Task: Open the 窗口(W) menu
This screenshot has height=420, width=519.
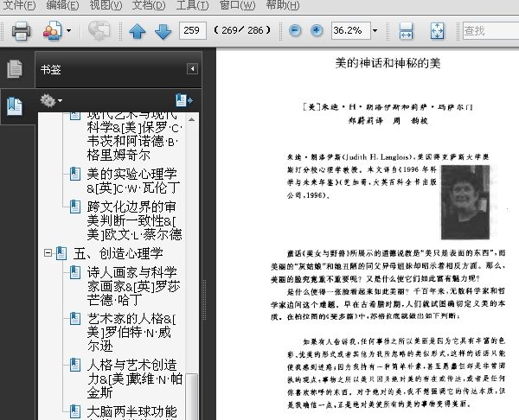Action: (237, 5)
